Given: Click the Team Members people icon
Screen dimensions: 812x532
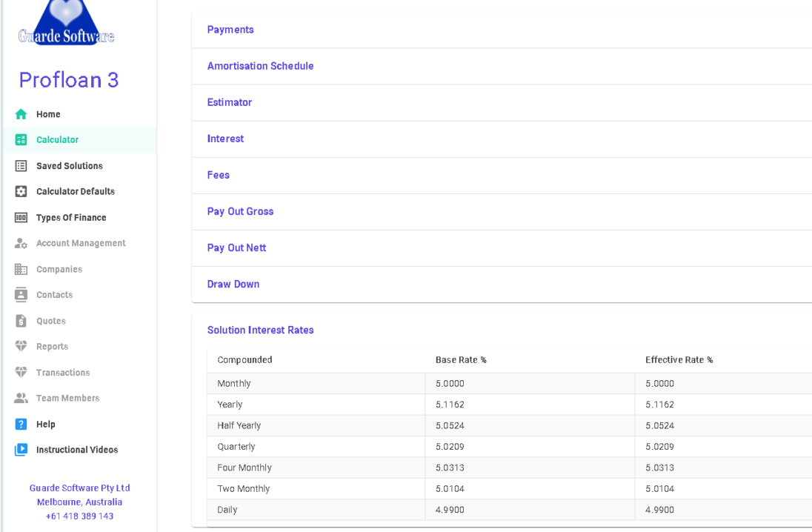Looking at the screenshot, I should click(x=21, y=398).
